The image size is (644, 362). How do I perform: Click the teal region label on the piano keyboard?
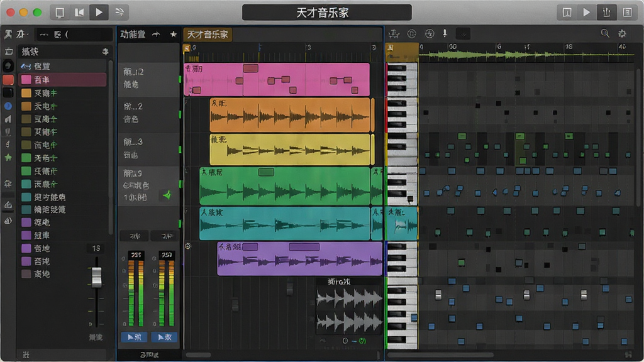coord(402,224)
